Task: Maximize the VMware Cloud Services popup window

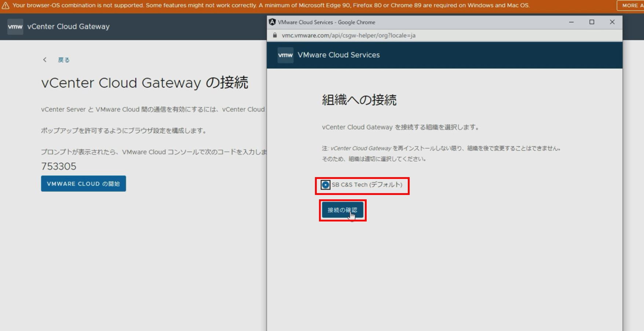Action: (592, 22)
